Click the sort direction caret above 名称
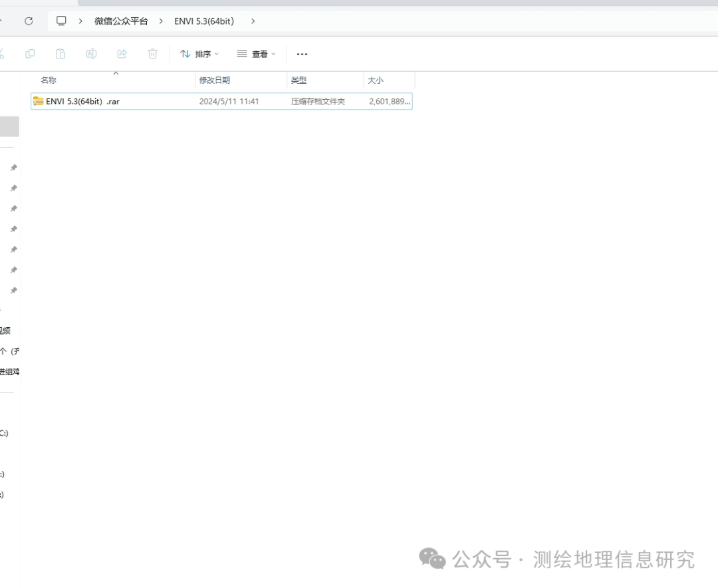This screenshot has width=718, height=588. point(116,73)
